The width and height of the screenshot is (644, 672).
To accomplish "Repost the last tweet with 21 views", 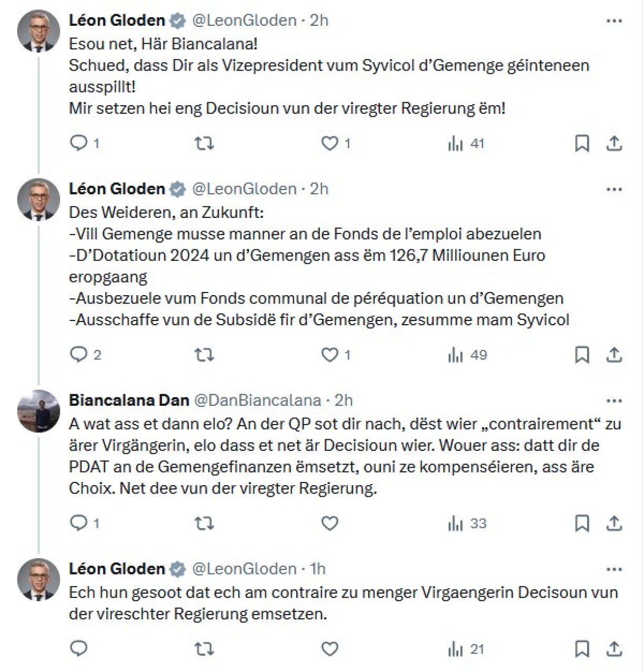I will click(x=204, y=649).
